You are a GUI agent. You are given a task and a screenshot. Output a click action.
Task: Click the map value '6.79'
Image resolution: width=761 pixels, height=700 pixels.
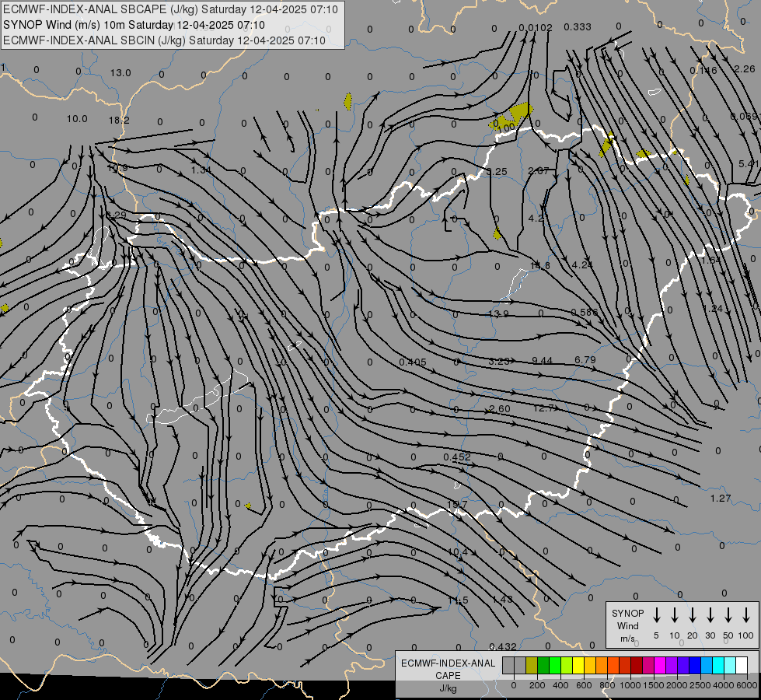[x=585, y=360]
